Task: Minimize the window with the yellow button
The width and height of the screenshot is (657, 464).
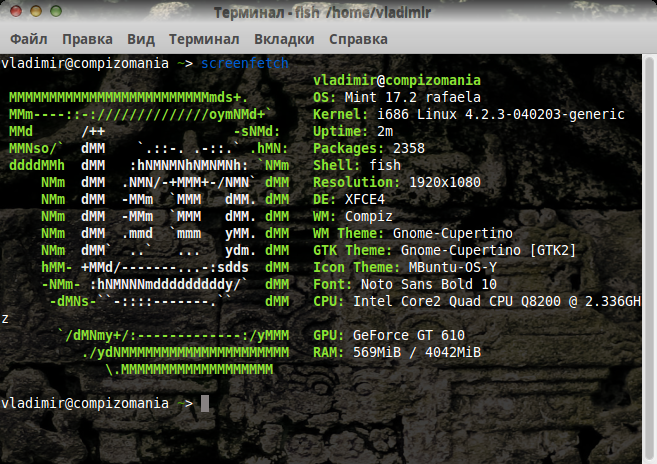Action: click(36, 11)
